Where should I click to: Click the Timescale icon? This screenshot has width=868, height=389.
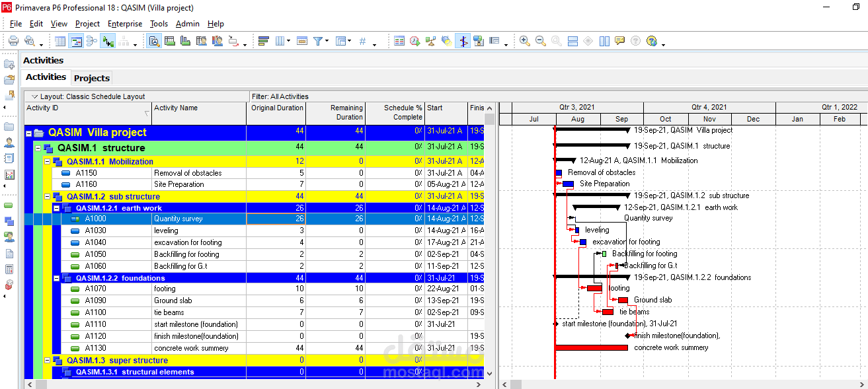(x=302, y=41)
